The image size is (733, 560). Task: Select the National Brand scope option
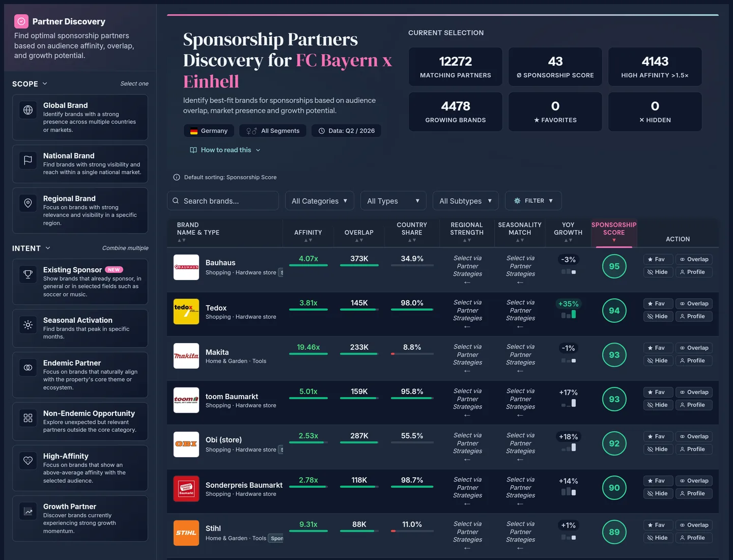(80, 164)
